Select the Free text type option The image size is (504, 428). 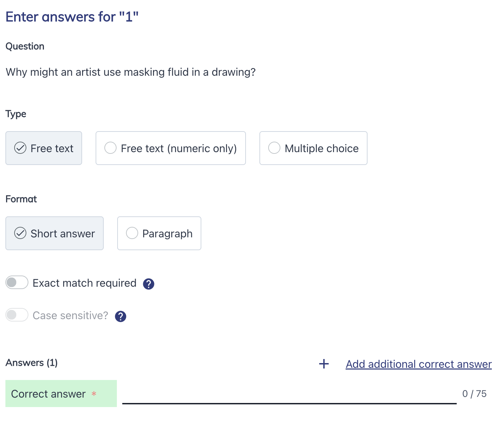(44, 148)
